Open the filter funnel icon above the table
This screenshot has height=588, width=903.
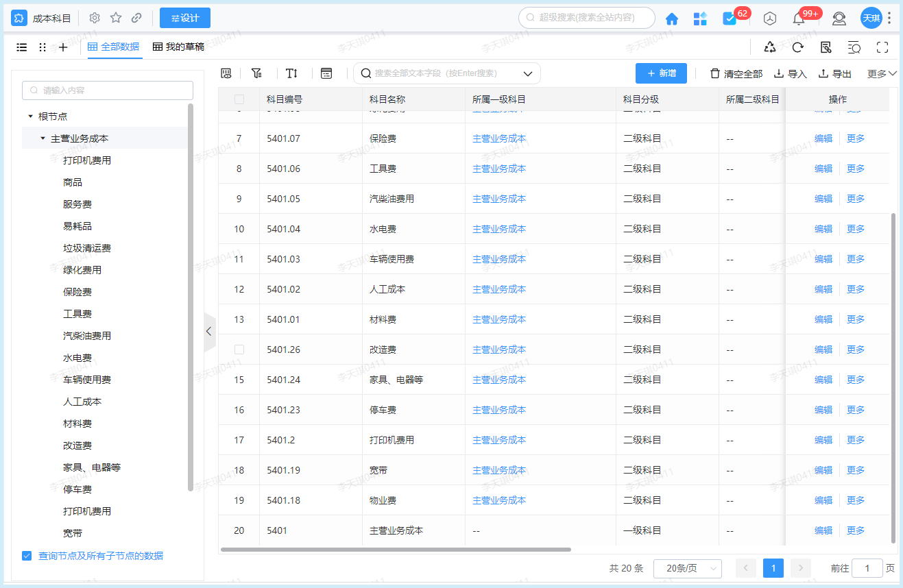pos(256,73)
